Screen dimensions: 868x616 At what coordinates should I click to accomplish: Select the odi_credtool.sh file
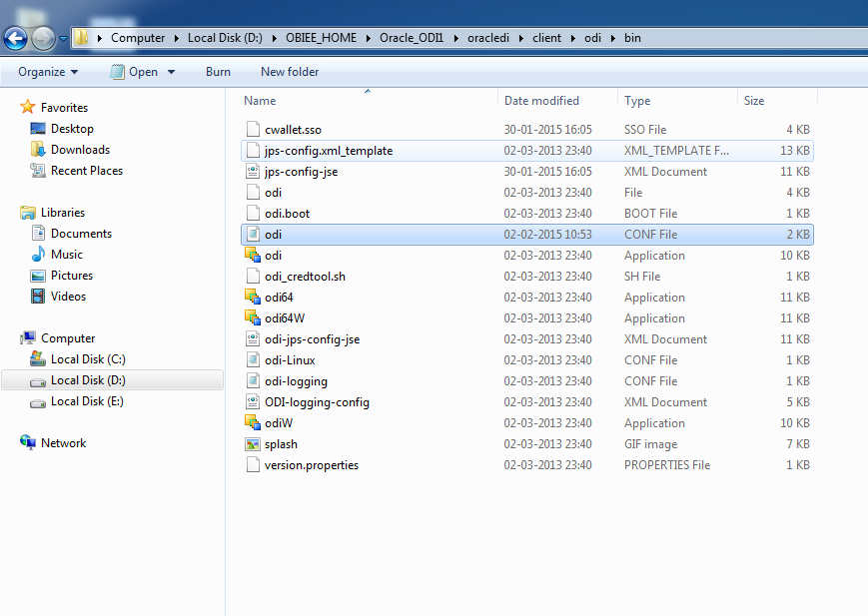pyautogui.click(x=527, y=277)
